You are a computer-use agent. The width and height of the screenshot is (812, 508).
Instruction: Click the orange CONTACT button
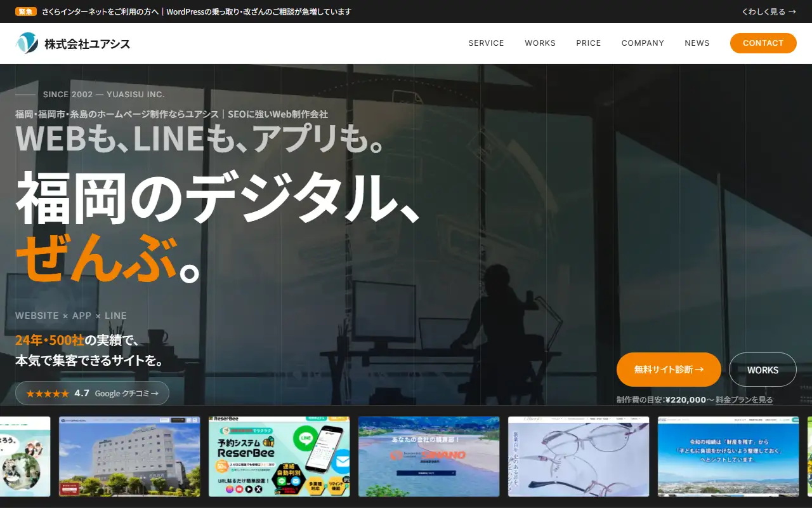763,43
